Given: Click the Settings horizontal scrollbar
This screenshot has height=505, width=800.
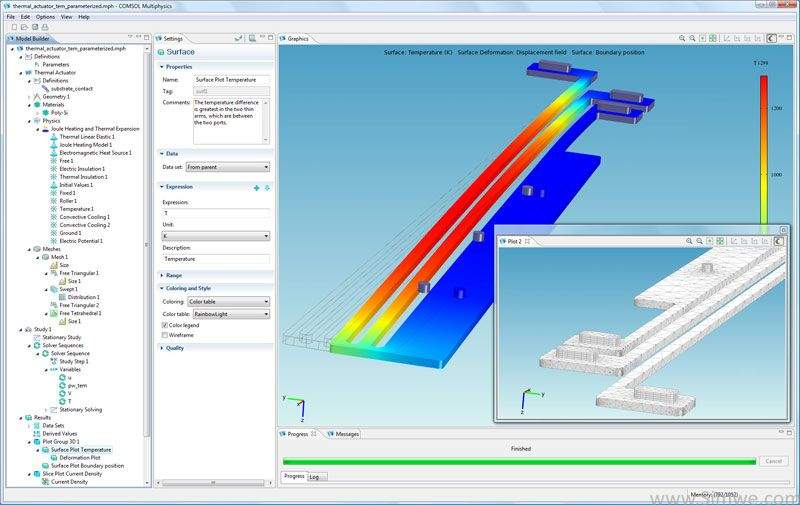Looking at the screenshot, I should 214,483.
